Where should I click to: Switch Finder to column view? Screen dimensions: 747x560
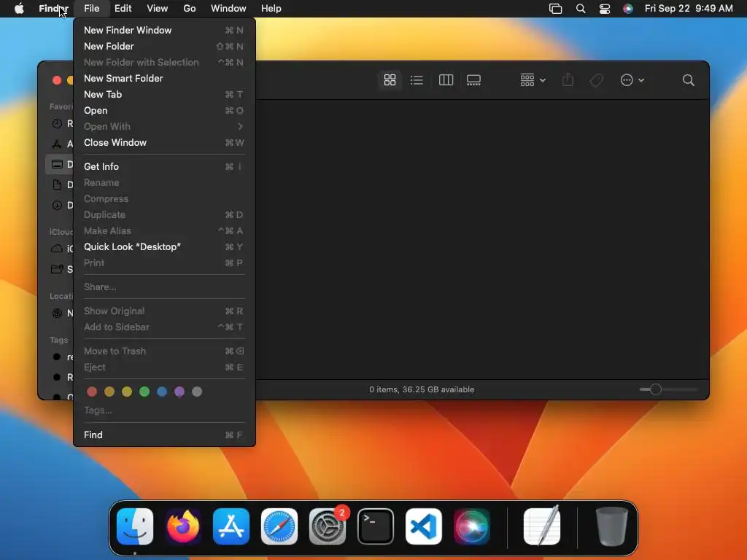446,80
